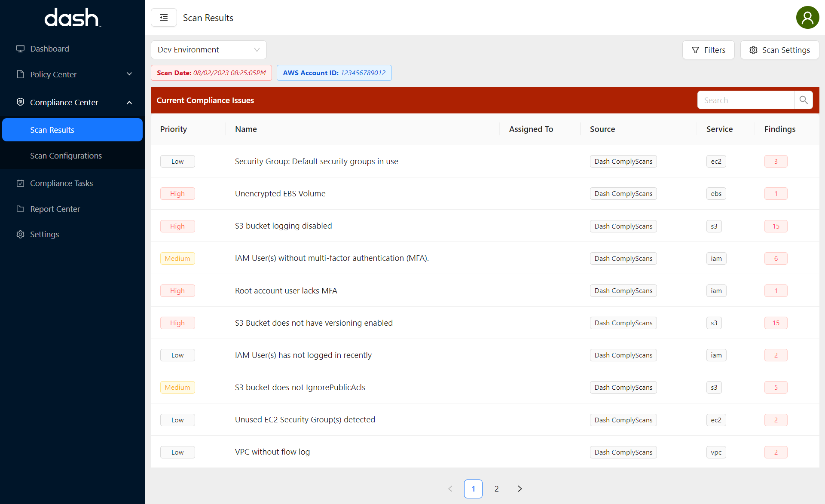The image size is (825, 504).
Task: Open the Unencrypted EBS Volume issue
Action: (x=280, y=193)
